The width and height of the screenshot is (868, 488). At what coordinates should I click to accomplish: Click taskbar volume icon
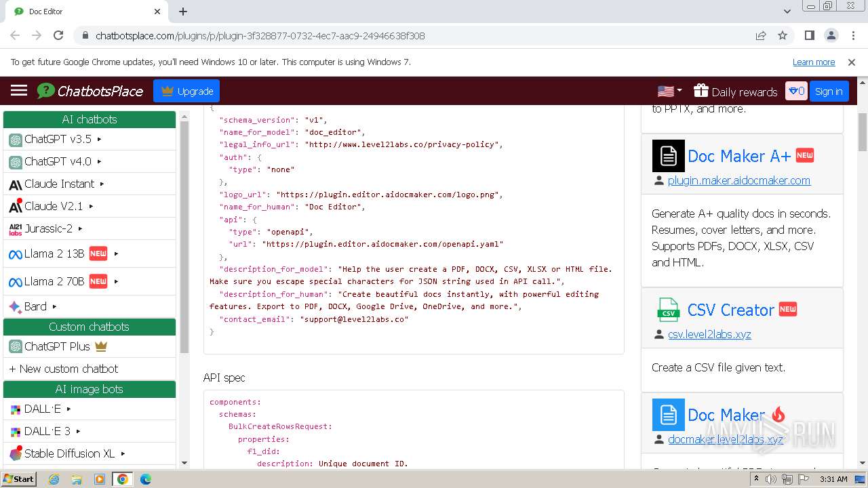click(771, 479)
